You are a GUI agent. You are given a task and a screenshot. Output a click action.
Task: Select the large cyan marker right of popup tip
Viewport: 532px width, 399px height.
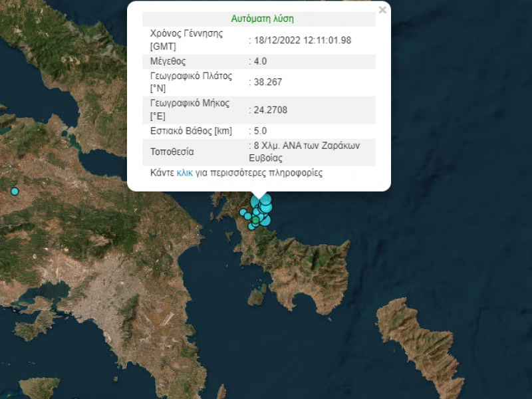266,199
